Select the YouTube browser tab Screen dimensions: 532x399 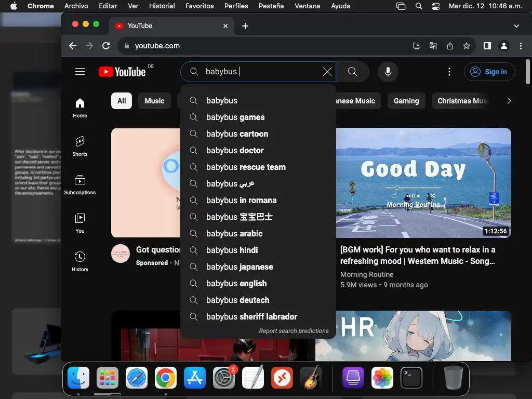point(171,26)
